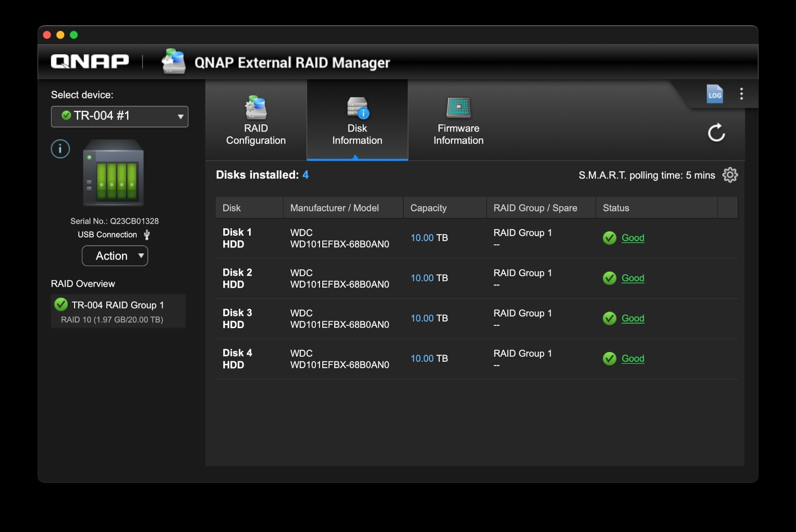The image size is (796, 532).
Task: Click Disk 4 green status check icon
Action: coord(610,359)
